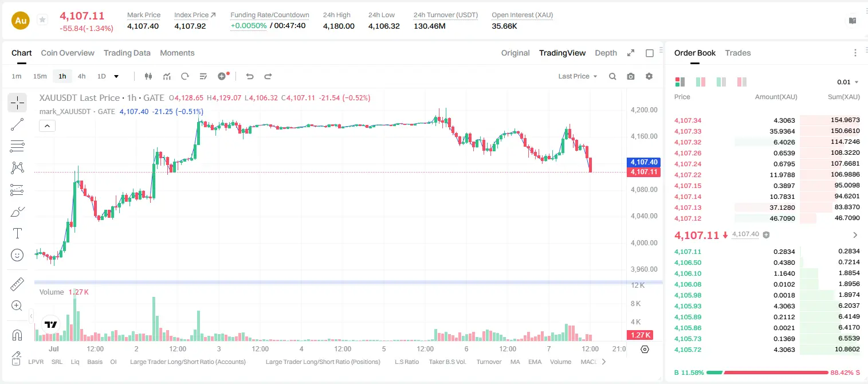Open the Last Price type dropdown
The width and height of the screenshot is (868, 384).
(x=578, y=76)
